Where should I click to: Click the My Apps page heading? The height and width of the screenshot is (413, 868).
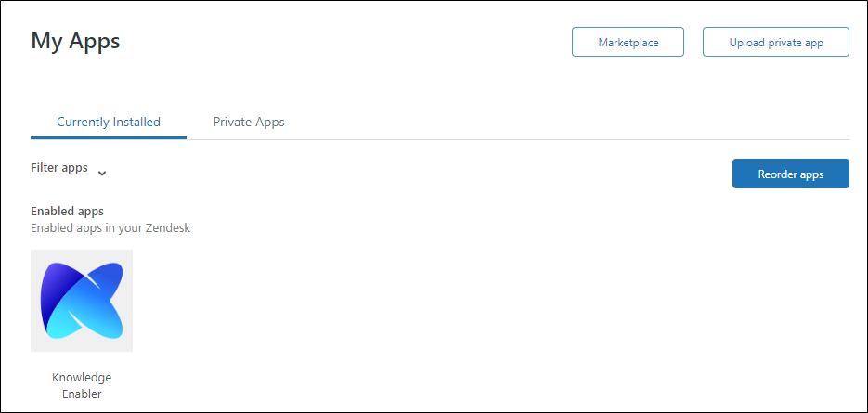(x=75, y=41)
